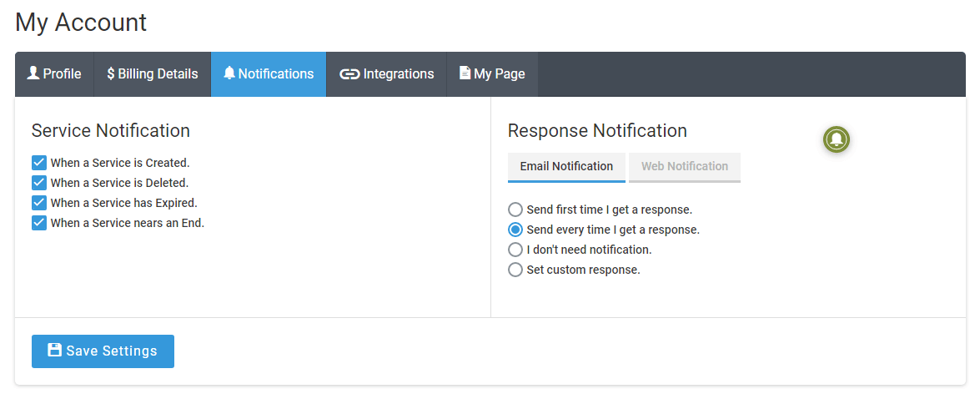Toggle When a Service nears an End
The width and height of the screenshot is (980, 399).
point(39,223)
